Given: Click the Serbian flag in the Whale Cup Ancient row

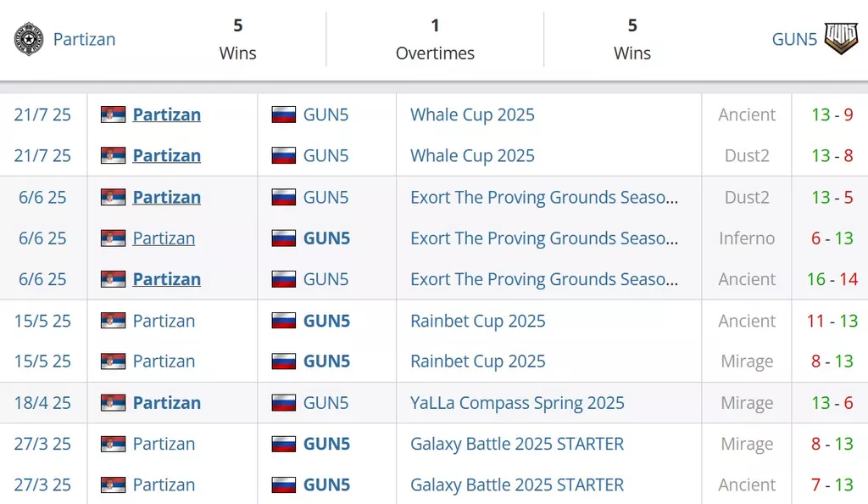Looking at the screenshot, I should (113, 115).
